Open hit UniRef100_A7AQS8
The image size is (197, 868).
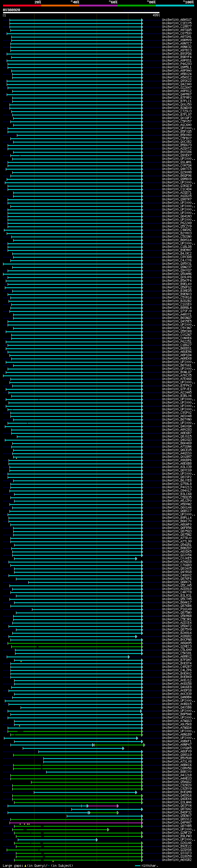click(177, 562)
